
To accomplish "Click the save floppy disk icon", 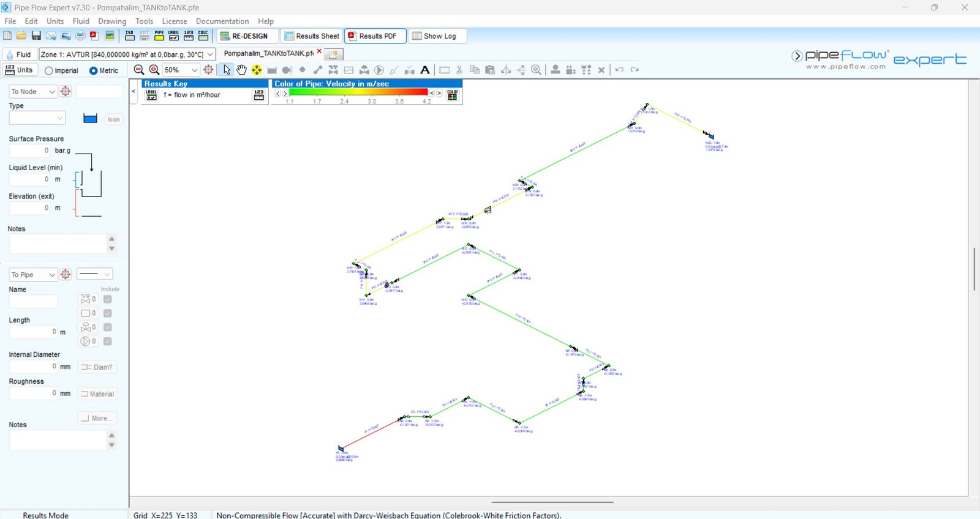I will tap(36, 36).
